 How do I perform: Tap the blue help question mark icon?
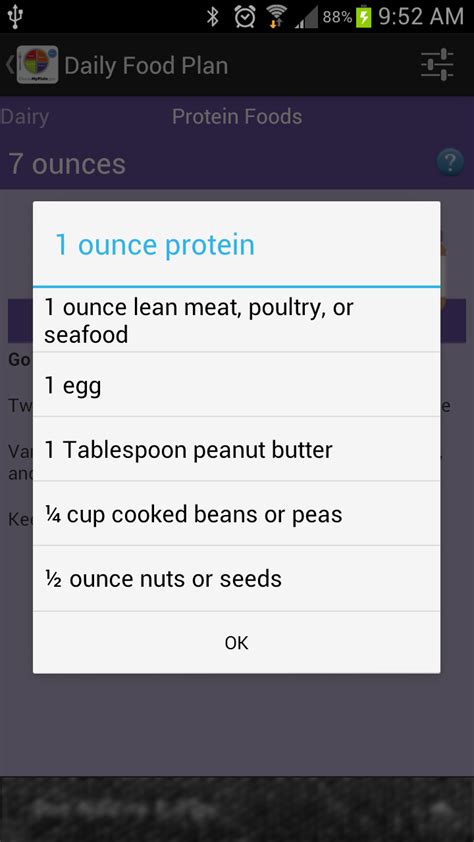(x=450, y=162)
